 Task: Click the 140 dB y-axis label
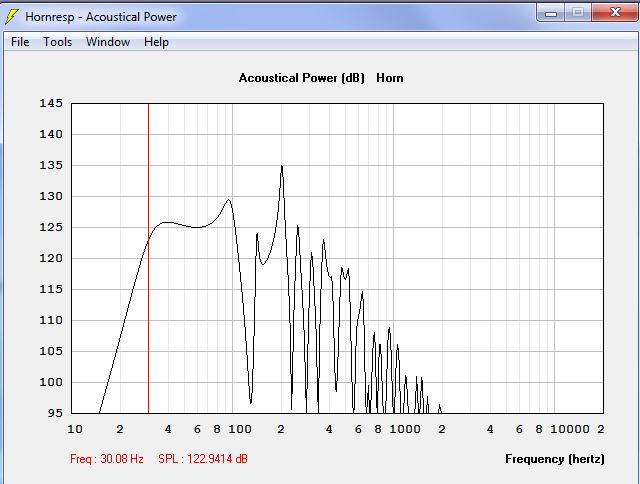pos(51,134)
